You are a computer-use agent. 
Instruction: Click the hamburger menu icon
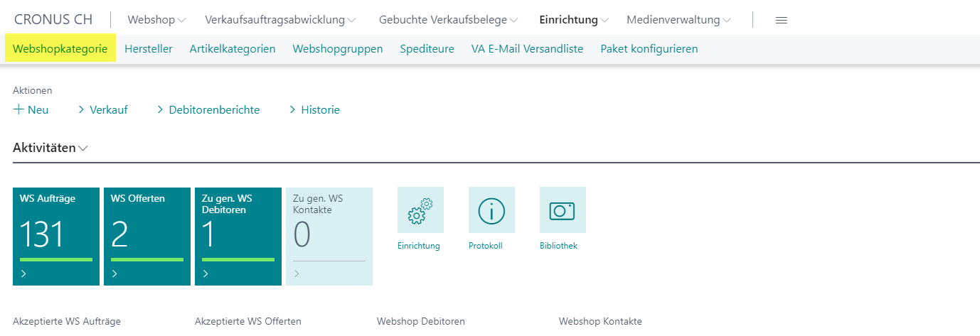pyautogui.click(x=781, y=20)
